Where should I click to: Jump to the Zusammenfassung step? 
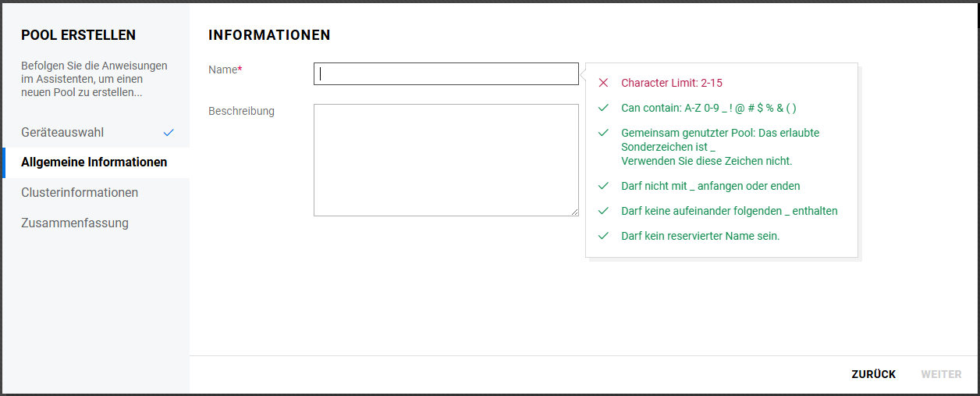[75, 223]
